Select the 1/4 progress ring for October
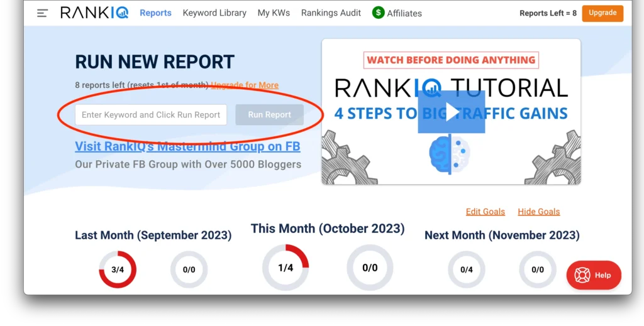This screenshot has width=644, height=326. (x=286, y=268)
